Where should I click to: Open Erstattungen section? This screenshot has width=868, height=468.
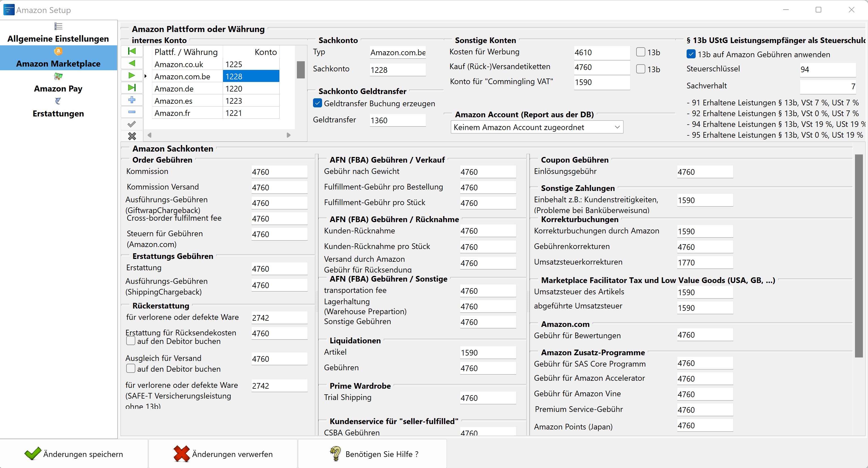pyautogui.click(x=58, y=108)
